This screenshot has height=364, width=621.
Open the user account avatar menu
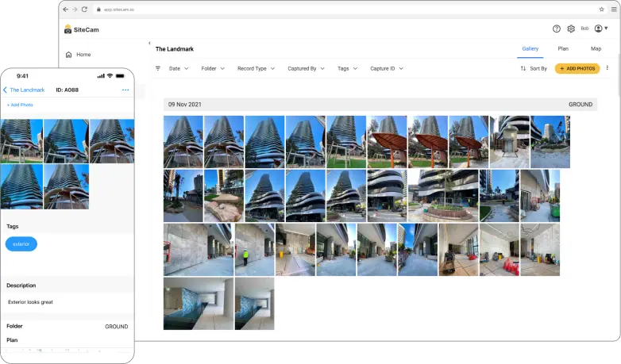coord(601,28)
